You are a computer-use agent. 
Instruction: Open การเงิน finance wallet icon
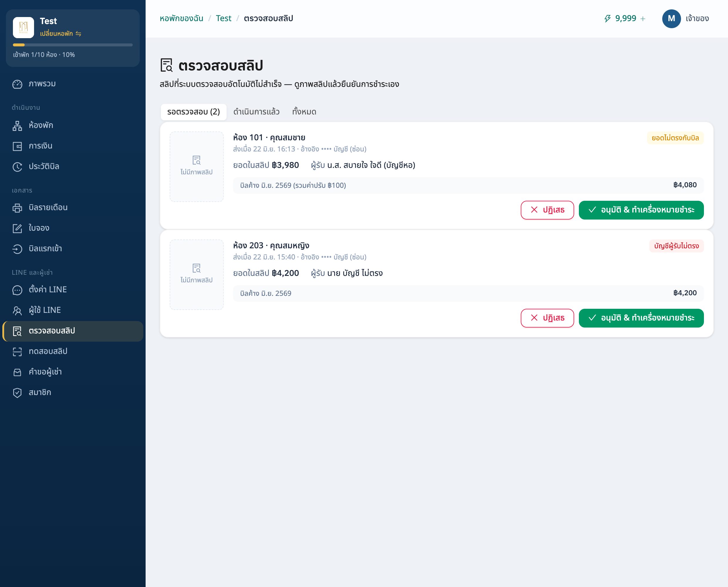[17, 146]
